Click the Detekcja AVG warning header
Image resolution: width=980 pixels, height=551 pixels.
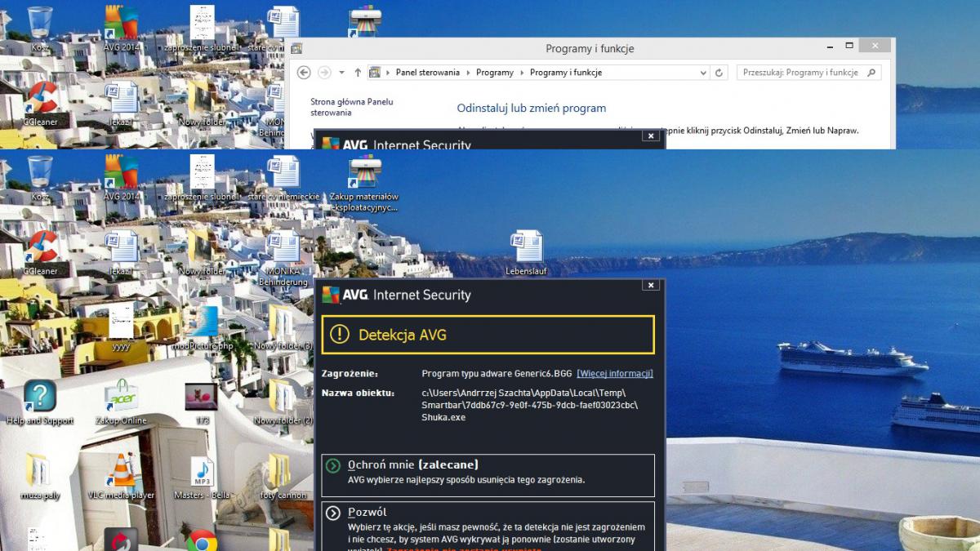point(488,335)
